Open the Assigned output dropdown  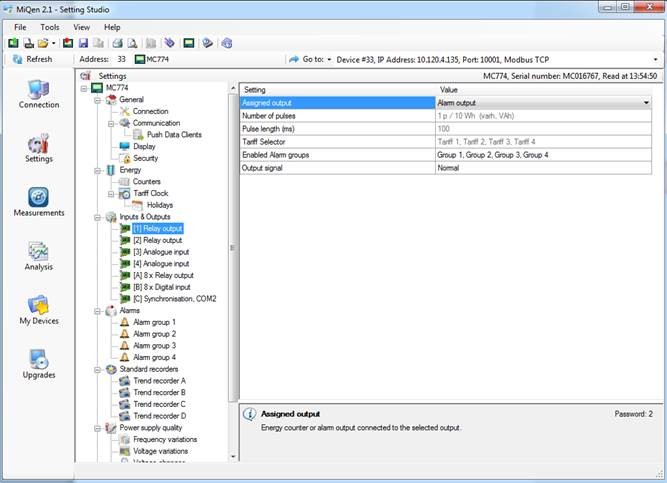tap(646, 103)
